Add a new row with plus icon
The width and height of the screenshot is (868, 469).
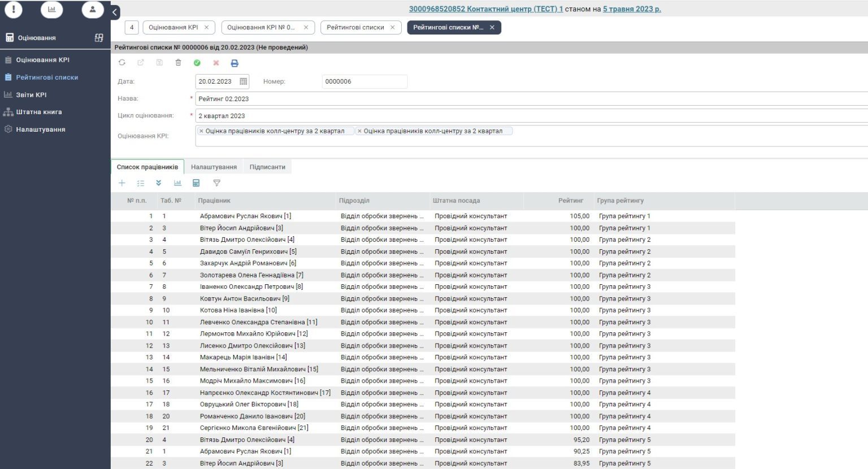click(x=122, y=183)
